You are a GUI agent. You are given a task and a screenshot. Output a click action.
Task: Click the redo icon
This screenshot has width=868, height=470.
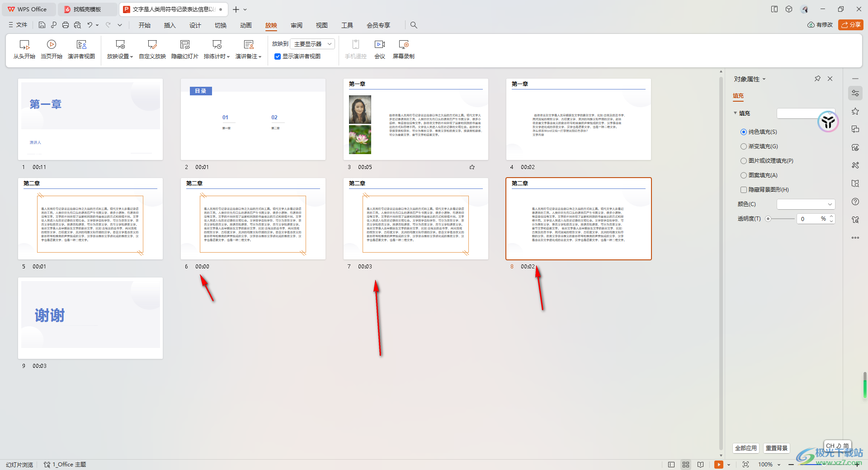(108, 25)
